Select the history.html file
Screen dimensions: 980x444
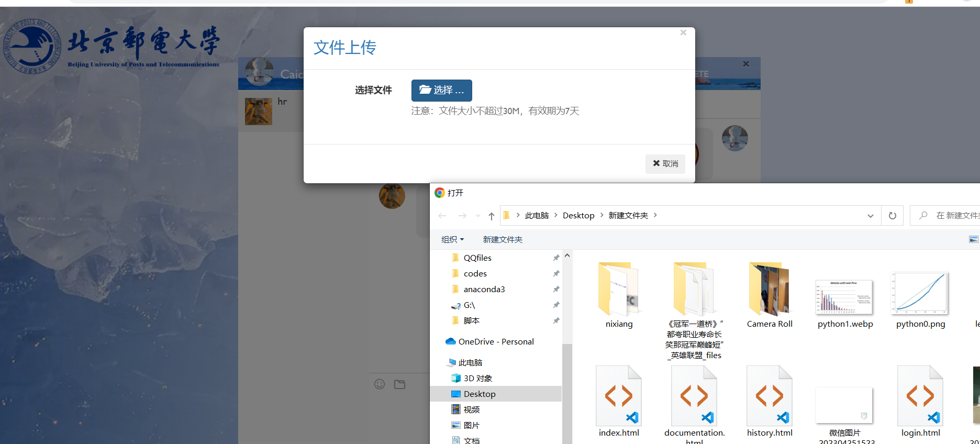click(770, 396)
